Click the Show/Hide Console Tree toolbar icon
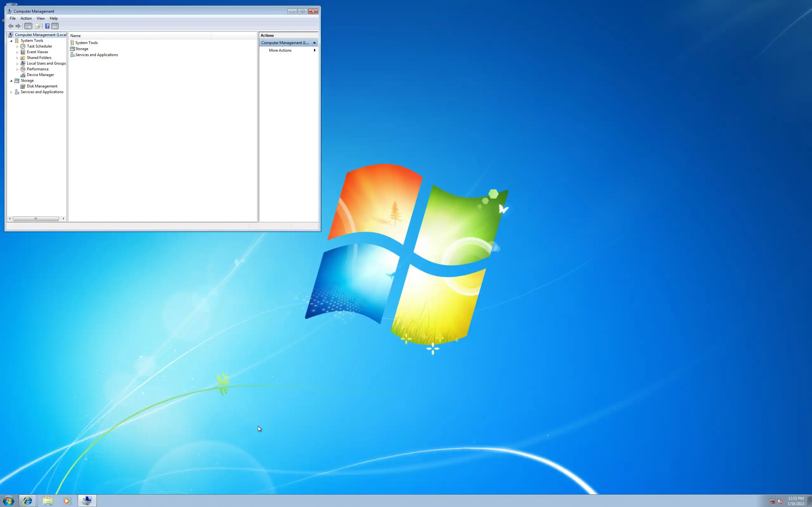 coord(28,26)
